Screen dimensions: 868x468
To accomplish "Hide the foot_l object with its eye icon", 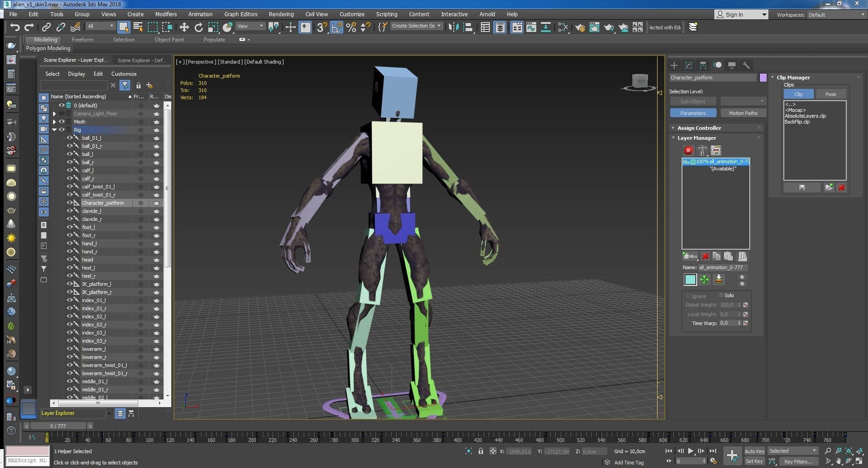I will (x=70, y=227).
